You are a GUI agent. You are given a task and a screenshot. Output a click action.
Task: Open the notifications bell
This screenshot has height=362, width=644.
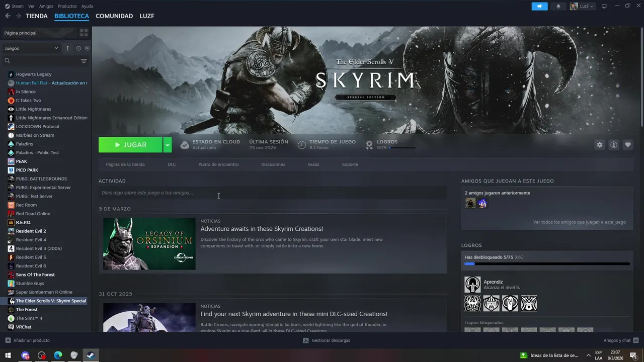(x=558, y=6)
